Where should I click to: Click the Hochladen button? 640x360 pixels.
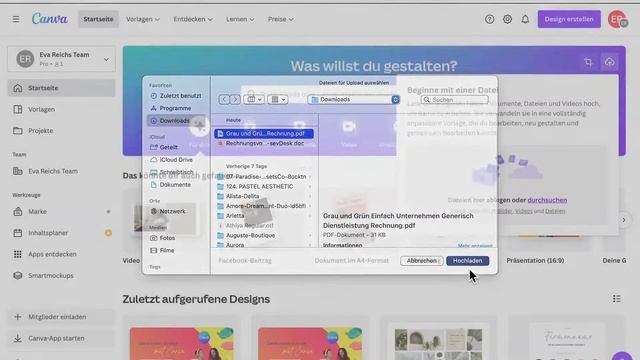467,260
